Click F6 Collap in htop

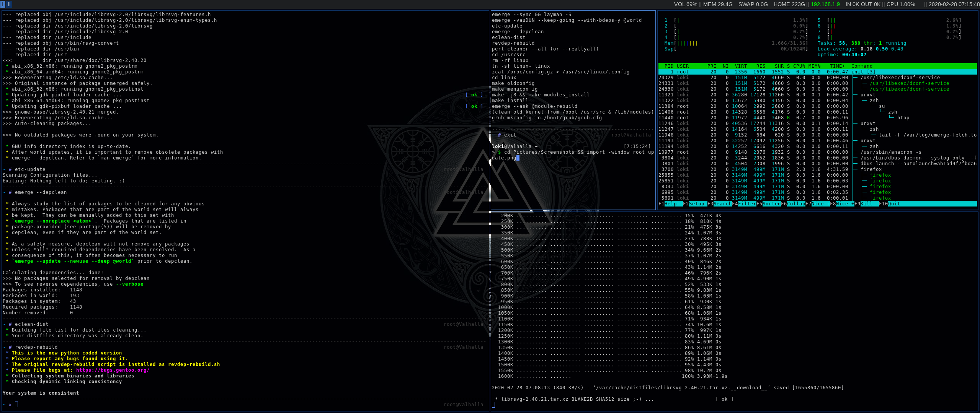(793, 204)
